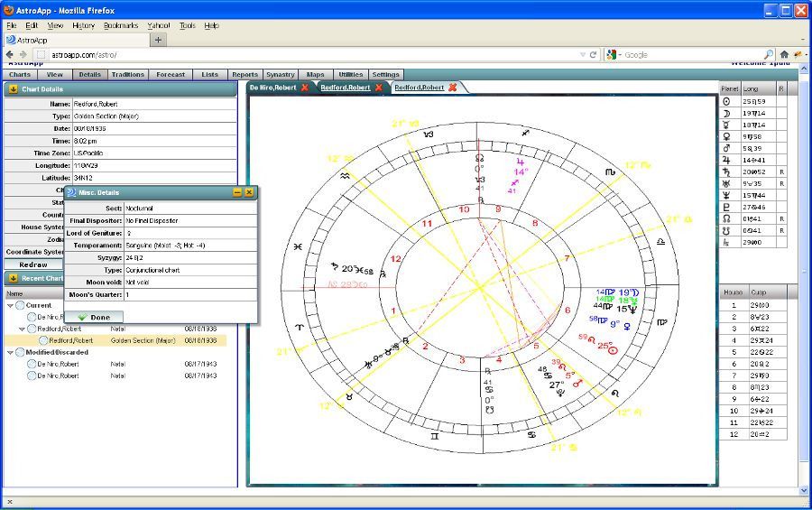This screenshot has width=812, height=510.
Task: Click the Chart Details panel collapse icon
Action: point(14,89)
